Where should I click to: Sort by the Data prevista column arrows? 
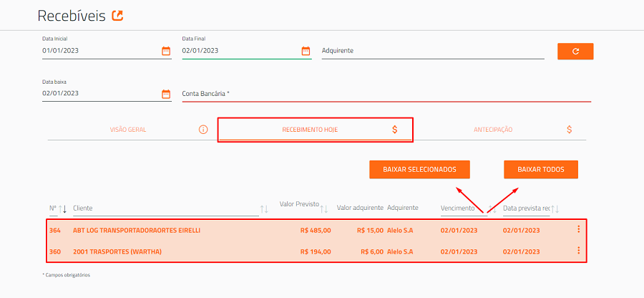click(555, 208)
